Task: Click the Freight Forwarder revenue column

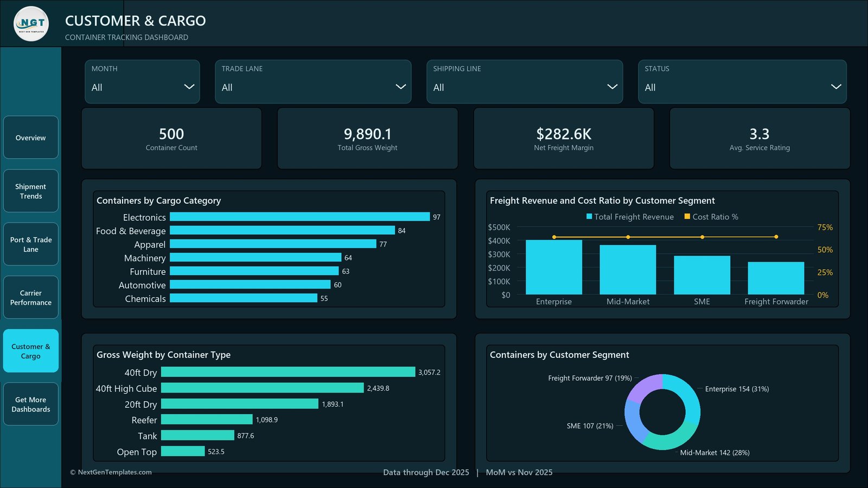Action: click(x=776, y=278)
